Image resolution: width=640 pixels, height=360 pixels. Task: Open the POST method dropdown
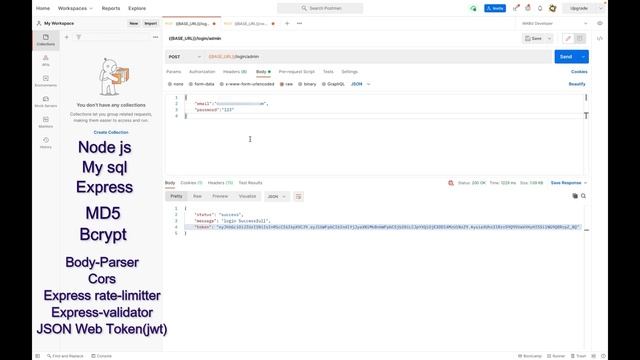pos(184,57)
